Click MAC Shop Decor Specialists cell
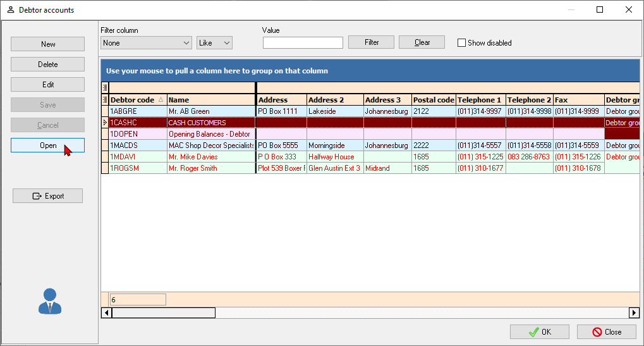Viewport: 644px width, 346px height. (211, 145)
